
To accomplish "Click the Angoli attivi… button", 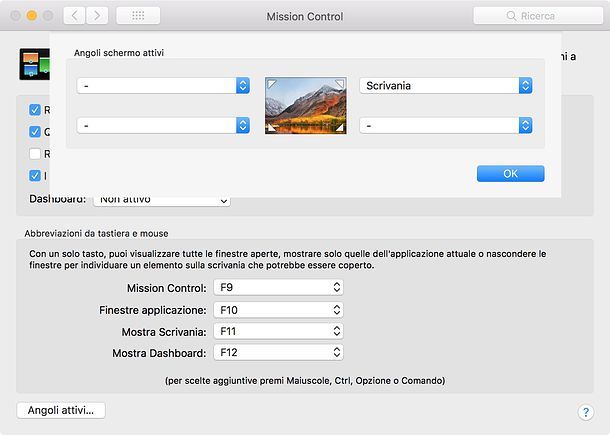I will [61, 410].
